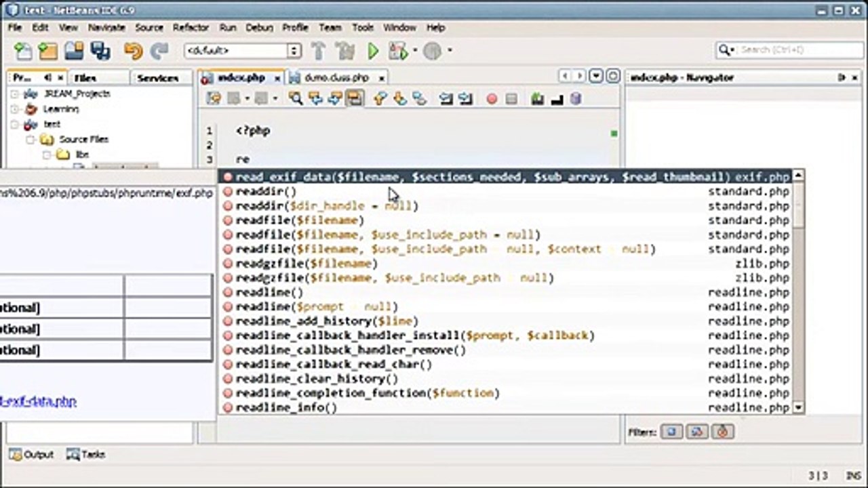
Task: Run the project with the green play icon
Action: click(x=373, y=51)
